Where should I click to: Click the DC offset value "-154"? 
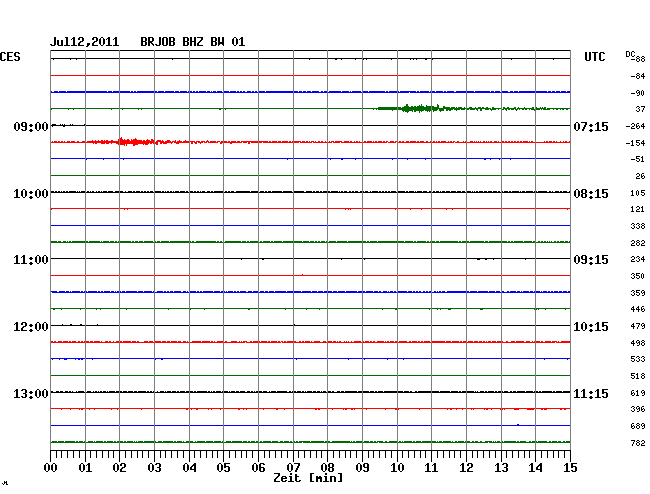[635, 143]
